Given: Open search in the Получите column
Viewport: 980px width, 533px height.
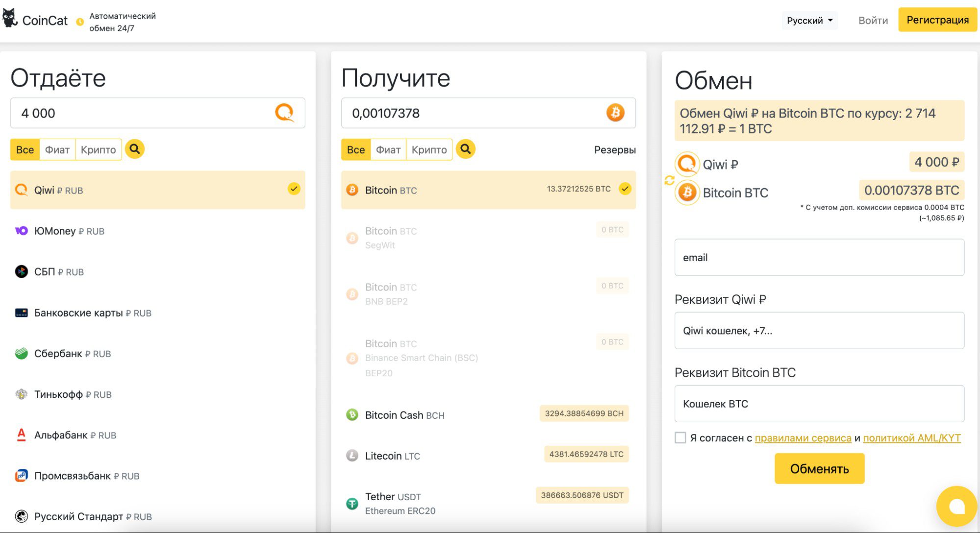Looking at the screenshot, I should pos(465,149).
